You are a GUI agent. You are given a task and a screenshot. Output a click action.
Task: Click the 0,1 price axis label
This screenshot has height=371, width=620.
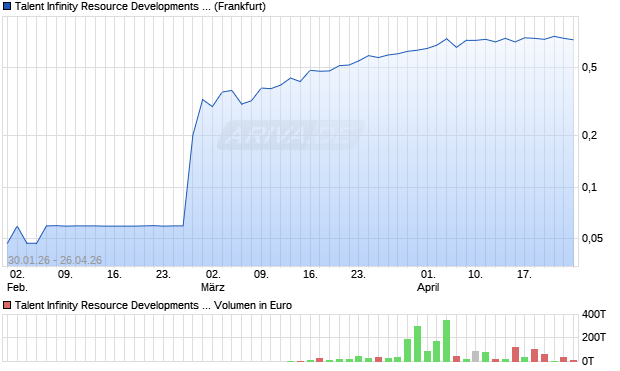point(590,187)
